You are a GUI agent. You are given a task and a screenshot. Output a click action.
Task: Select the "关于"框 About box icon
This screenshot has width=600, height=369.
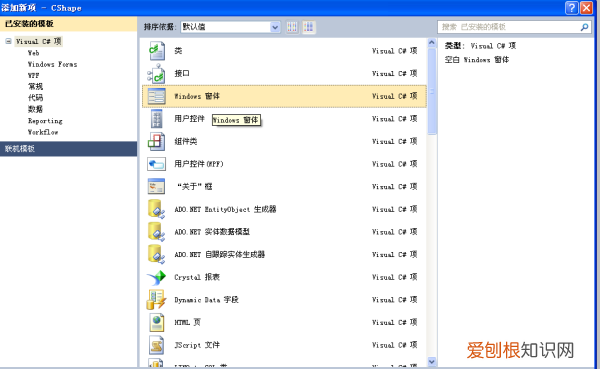coord(157,186)
